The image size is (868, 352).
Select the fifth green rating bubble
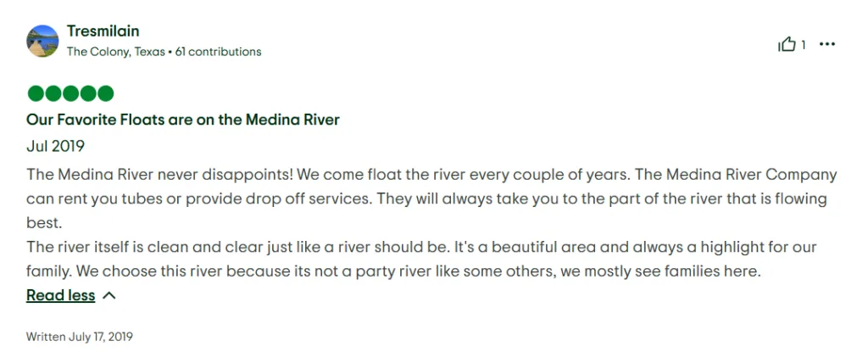tap(105, 93)
